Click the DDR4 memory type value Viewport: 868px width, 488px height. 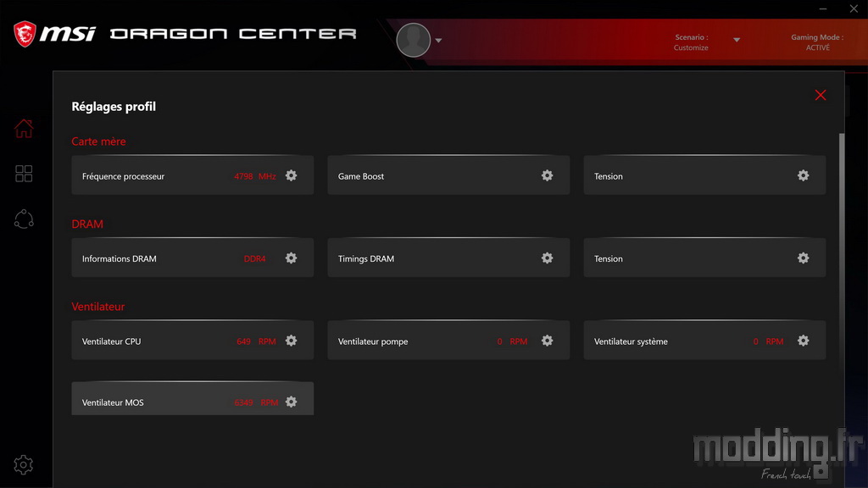[254, 259]
